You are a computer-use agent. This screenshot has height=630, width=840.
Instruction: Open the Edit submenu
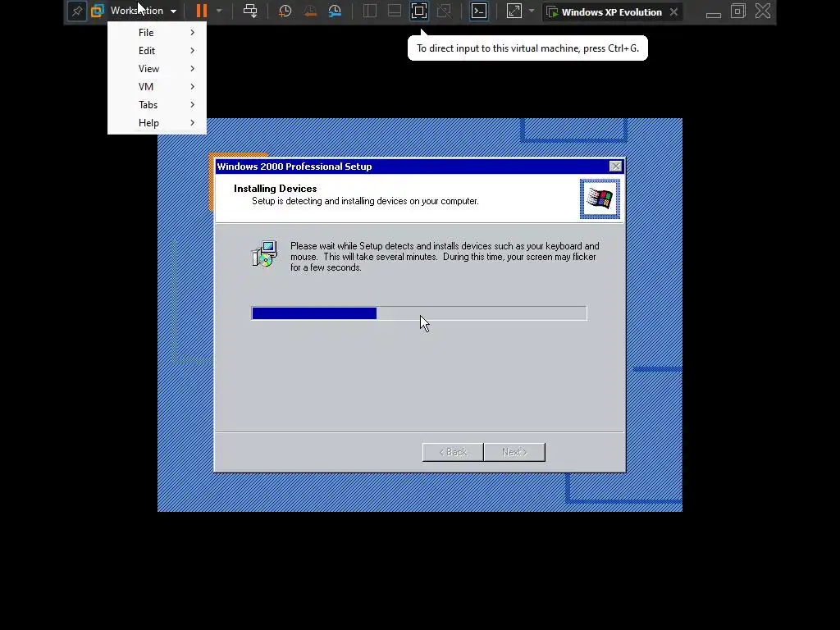click(x=157, y=50)
